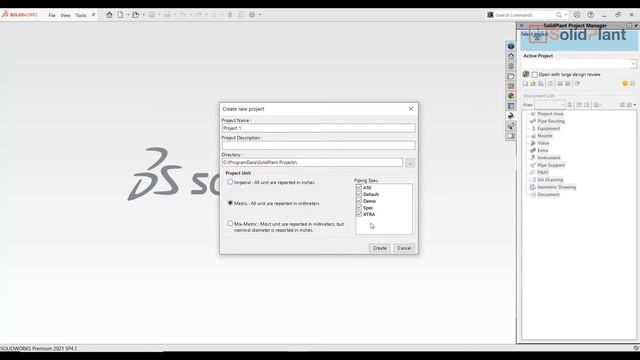Open the blue globe tab in the task pane
640x360 pixels.
coord(511,46)
